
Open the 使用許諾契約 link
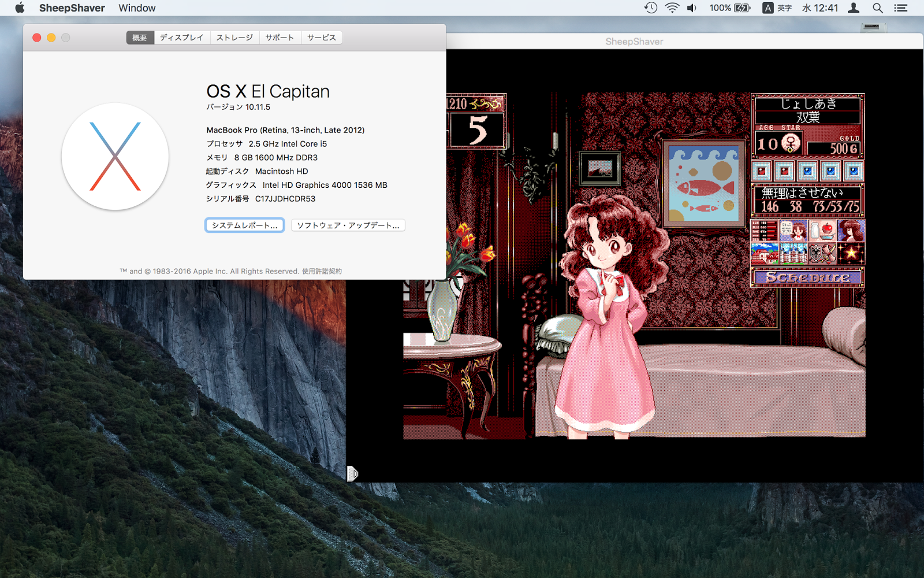[x=322, y=271]
